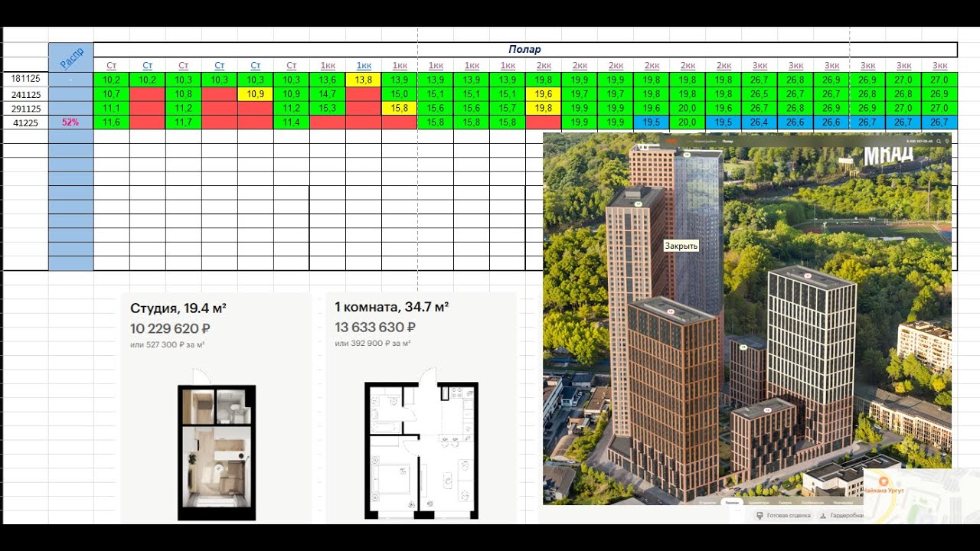
Task: Click the Закрыть tooltip label
Action: coord(681,246)
